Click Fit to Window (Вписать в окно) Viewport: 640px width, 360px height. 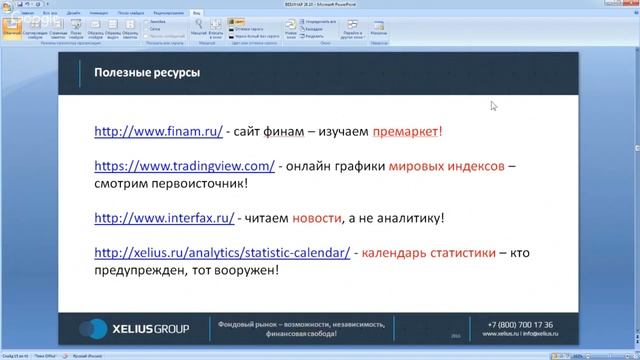(x=216, y=29)
